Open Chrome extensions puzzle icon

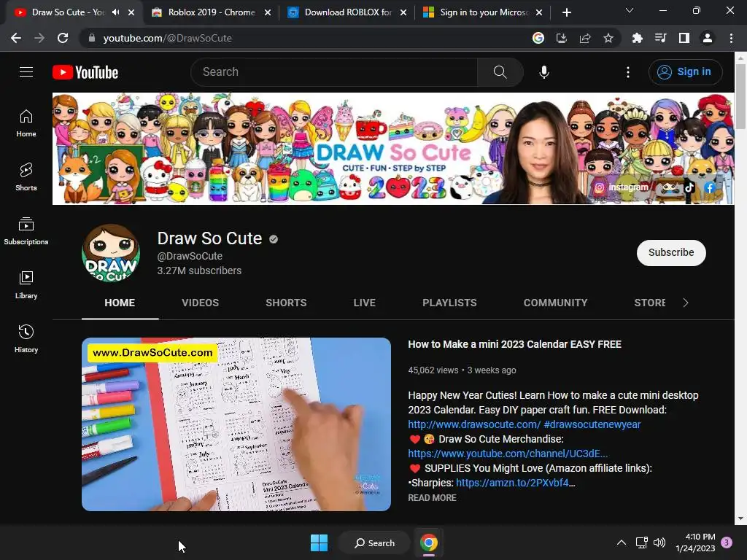pos(638,38)
